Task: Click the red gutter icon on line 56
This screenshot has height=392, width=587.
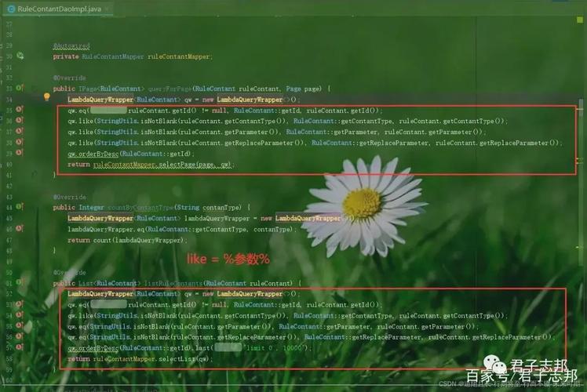Action: coord(20,336)
